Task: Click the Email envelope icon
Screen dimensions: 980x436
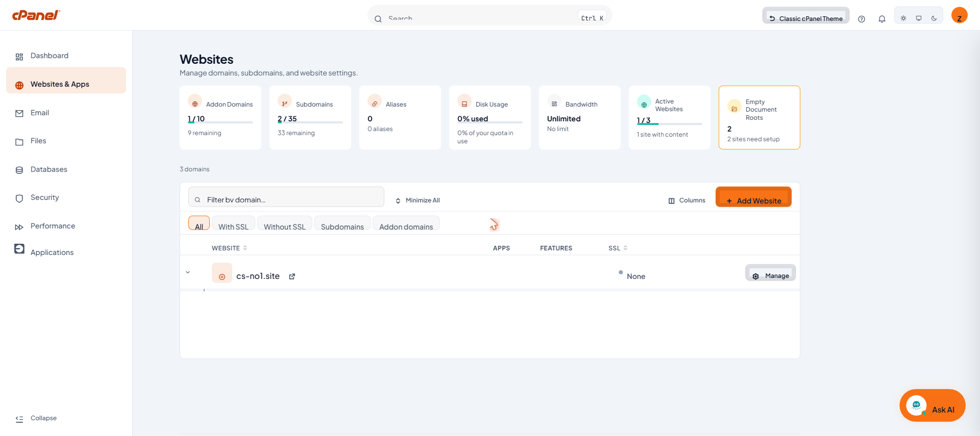Action: tap(19, 114)
